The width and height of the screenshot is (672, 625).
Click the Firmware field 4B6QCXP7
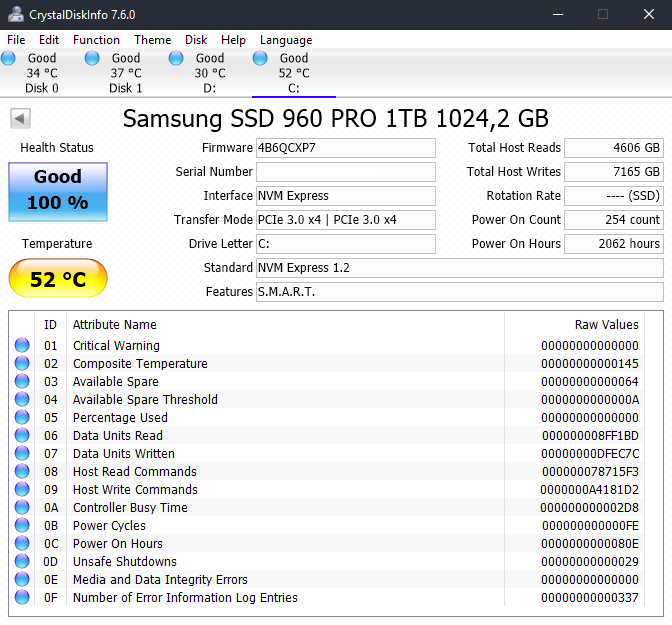pyautogui.click(x=346, y=148)
